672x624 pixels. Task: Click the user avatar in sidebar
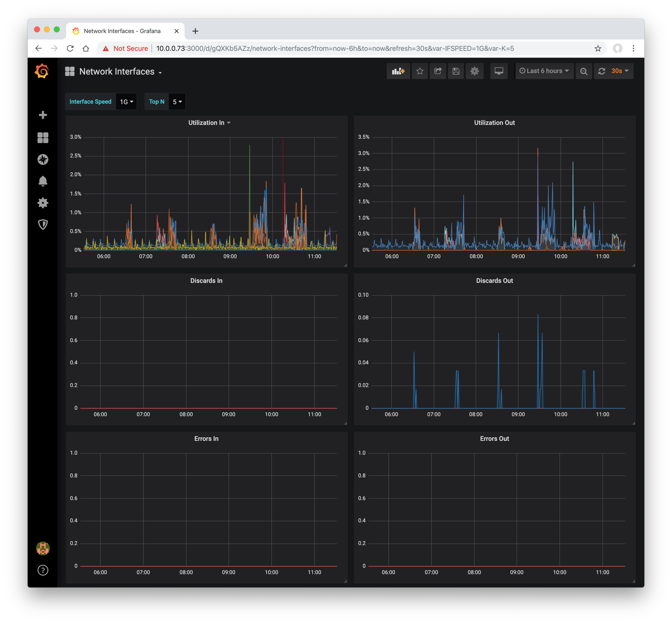pos(43,548)
